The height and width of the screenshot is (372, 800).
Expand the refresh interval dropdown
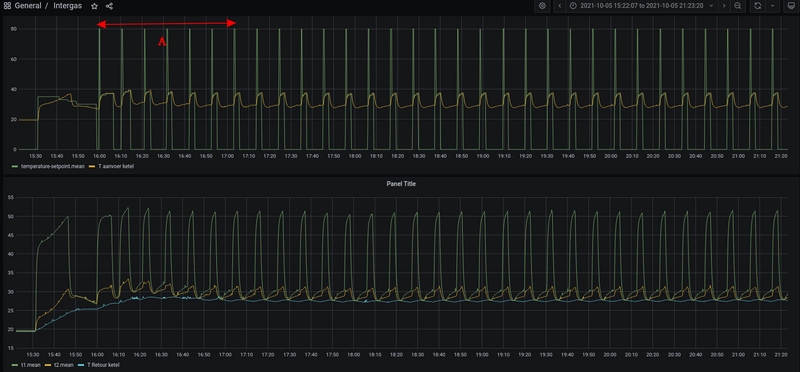[x=772, y=6]
